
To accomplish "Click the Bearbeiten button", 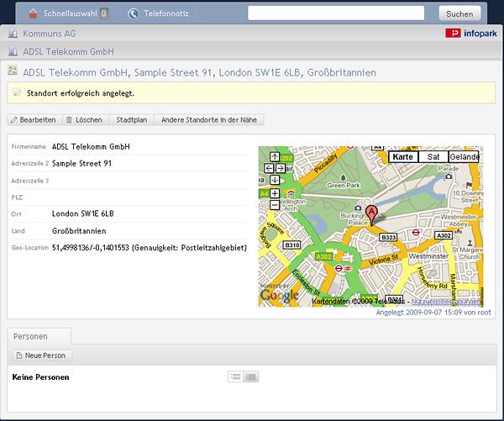I will click(34, 120).
